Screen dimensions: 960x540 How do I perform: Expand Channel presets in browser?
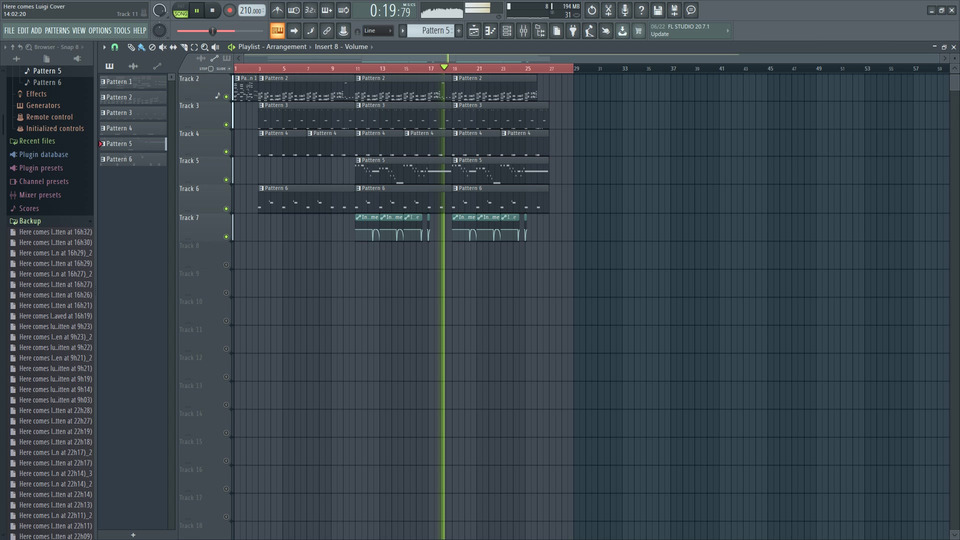43,182
